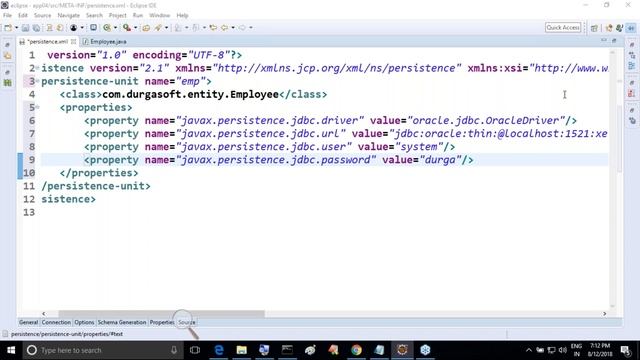
Task: Expand the Back history dropdown arrow
Action: tap(233, 28)
